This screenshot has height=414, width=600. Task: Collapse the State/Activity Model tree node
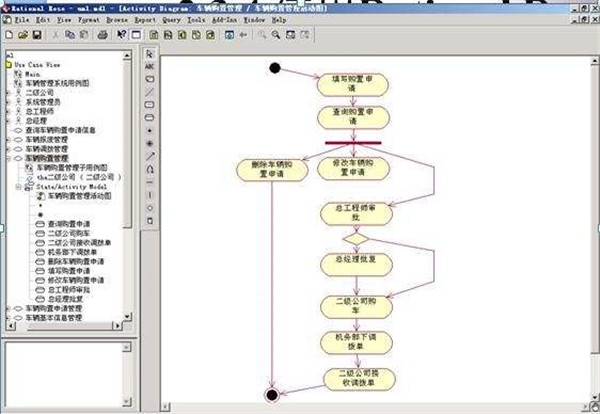click(19, 186)
